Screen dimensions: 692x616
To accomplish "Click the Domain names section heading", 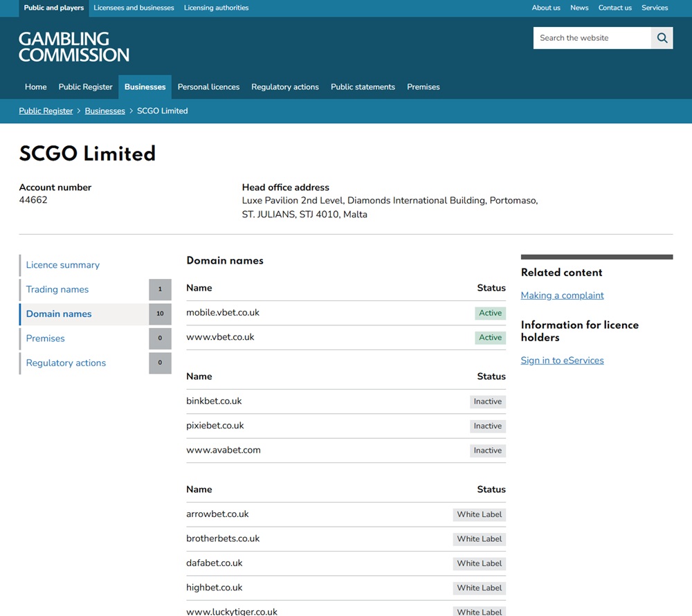I will (x=225, y=260).
